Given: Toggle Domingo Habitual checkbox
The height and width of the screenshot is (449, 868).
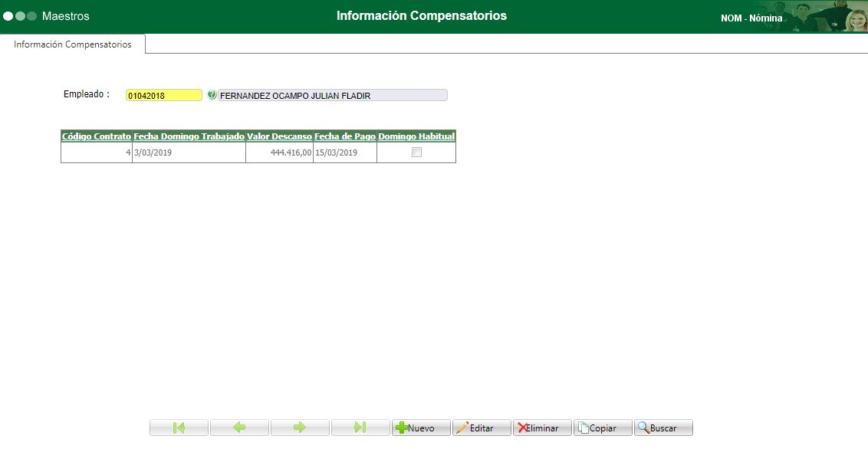Looking at the screenshot, I should [x=416, y=152].
